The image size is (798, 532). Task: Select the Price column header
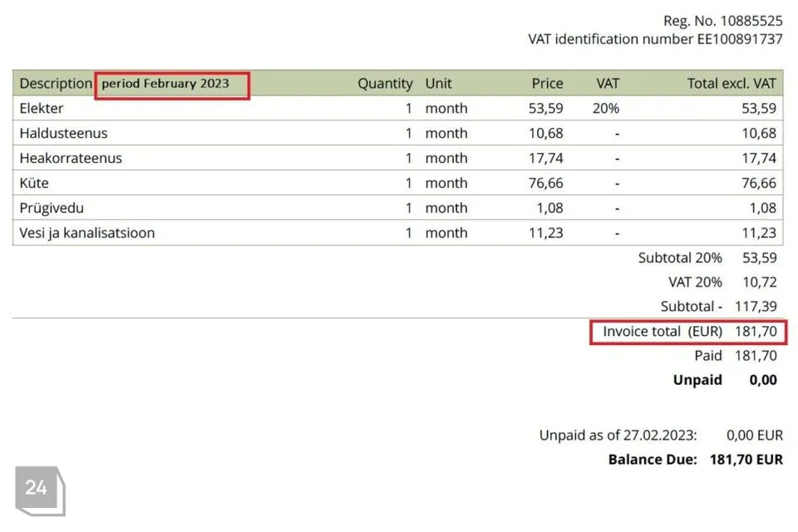pyautogui.click(x=547, y=83)
